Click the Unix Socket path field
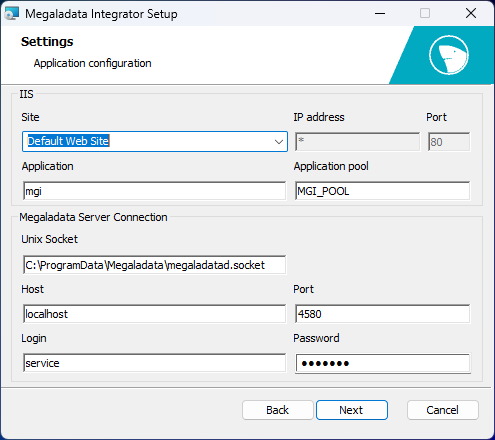495x440 pixels. pos(154,265)
